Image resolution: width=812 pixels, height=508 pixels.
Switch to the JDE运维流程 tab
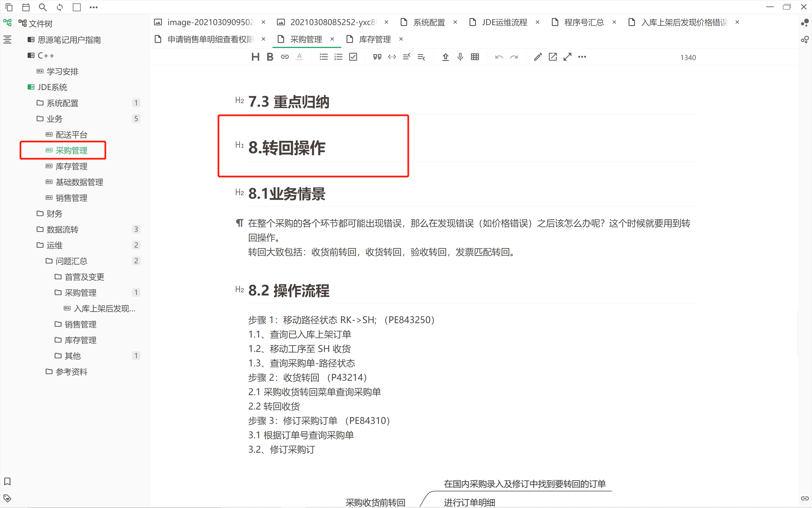504,22
